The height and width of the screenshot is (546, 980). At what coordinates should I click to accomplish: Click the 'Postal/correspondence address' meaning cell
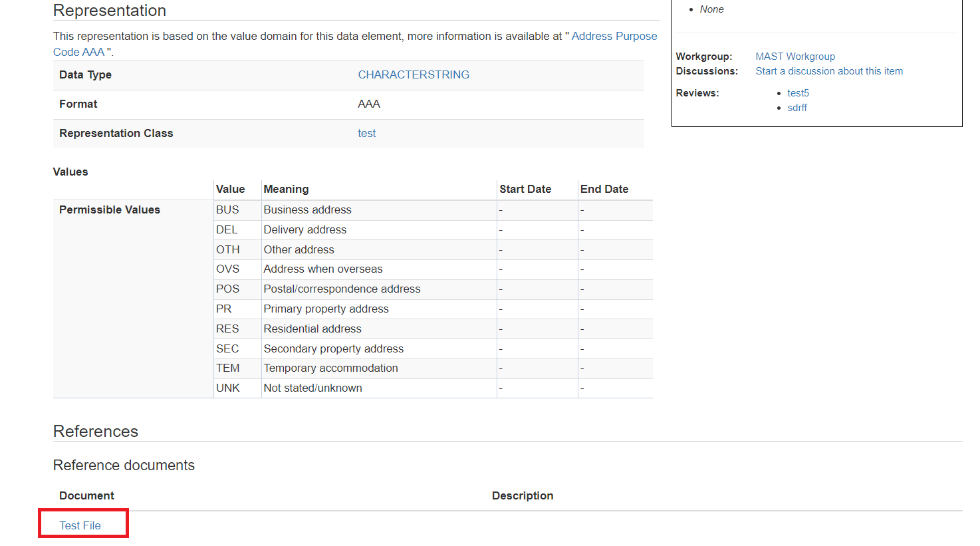coord(342,289)
